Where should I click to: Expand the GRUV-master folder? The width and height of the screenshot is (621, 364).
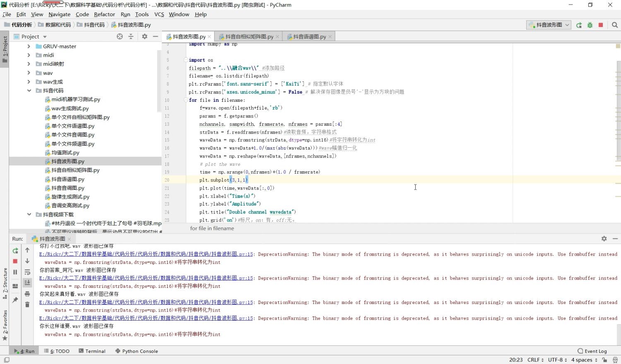point(29,46)
